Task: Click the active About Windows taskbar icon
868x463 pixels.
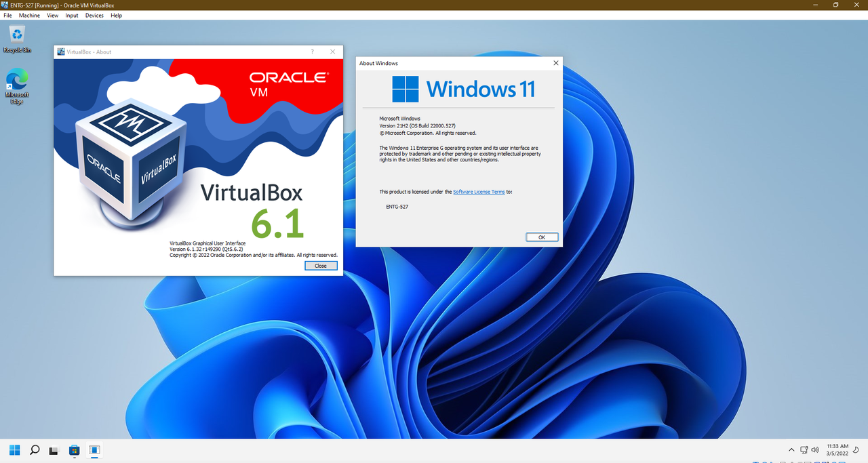Action: click(94, 449)
